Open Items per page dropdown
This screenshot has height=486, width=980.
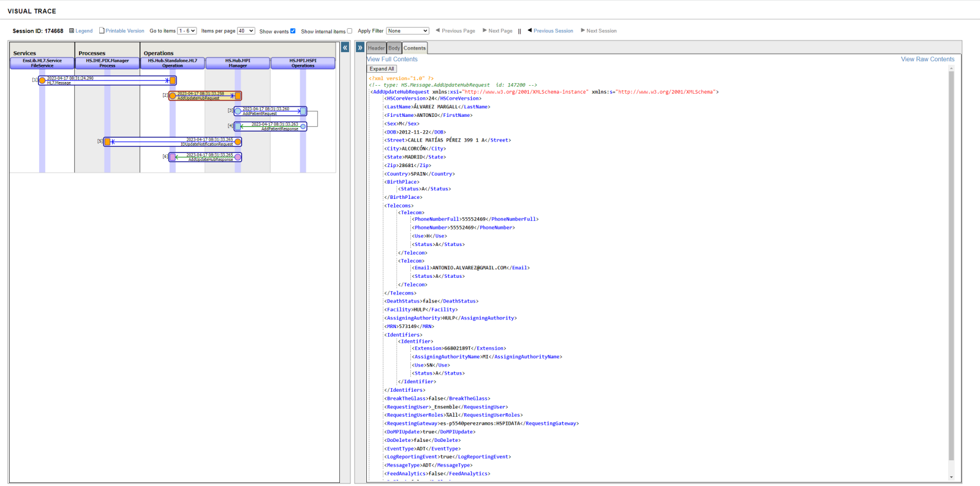pos(246,31)
